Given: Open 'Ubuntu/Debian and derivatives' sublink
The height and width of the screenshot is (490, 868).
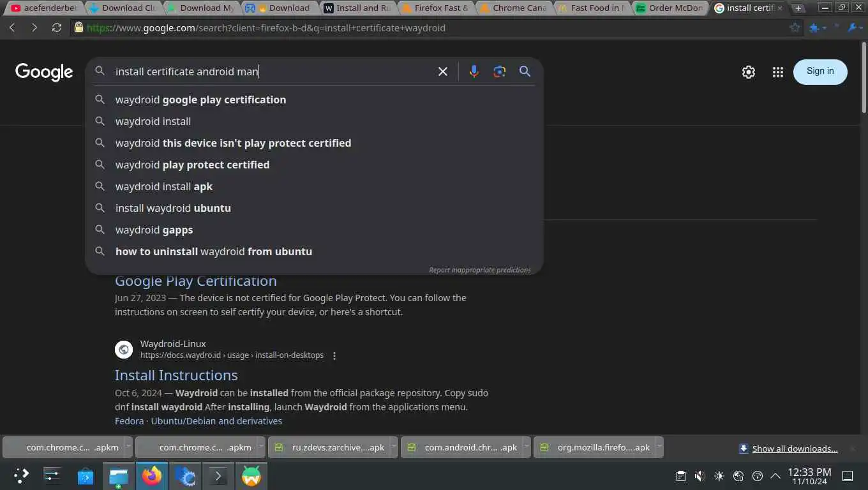Looking at the screenshot, I should pyautogui.click(x=216, y=421).
